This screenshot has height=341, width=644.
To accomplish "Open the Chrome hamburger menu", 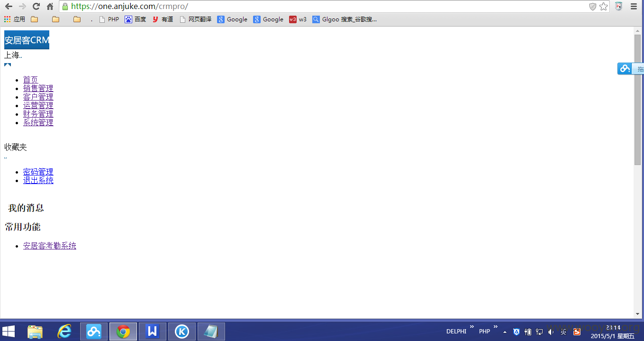I will pos(634,6).
